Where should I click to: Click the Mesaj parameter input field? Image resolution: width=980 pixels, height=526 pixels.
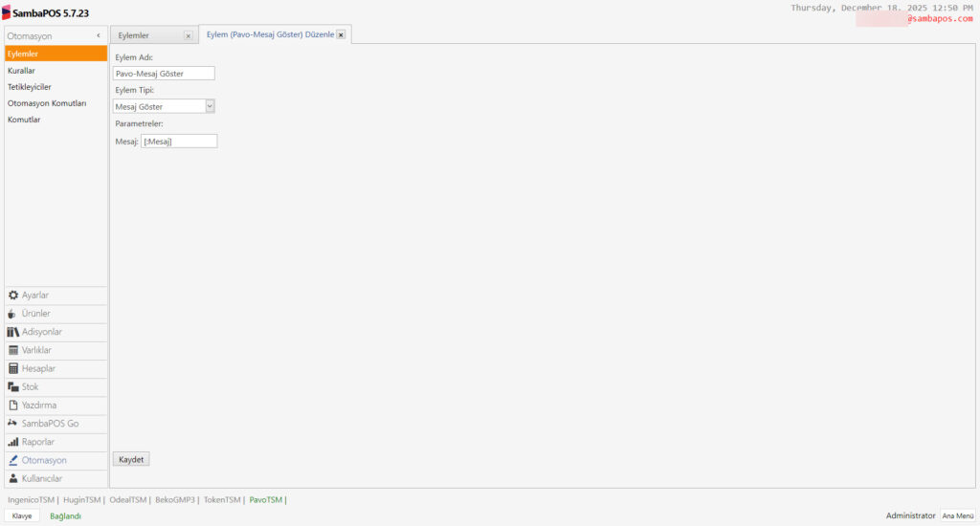point(179,141)
